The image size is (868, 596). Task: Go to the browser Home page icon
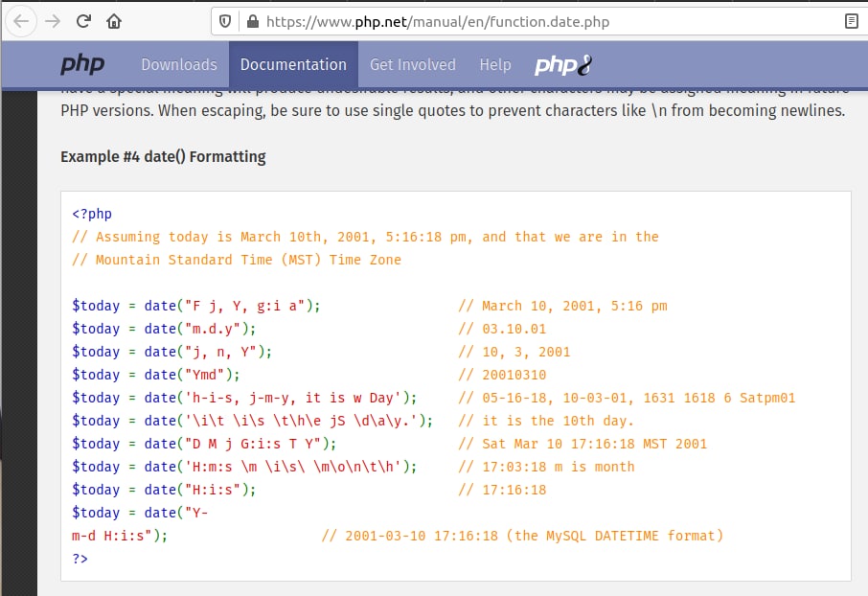coord(114,22)
